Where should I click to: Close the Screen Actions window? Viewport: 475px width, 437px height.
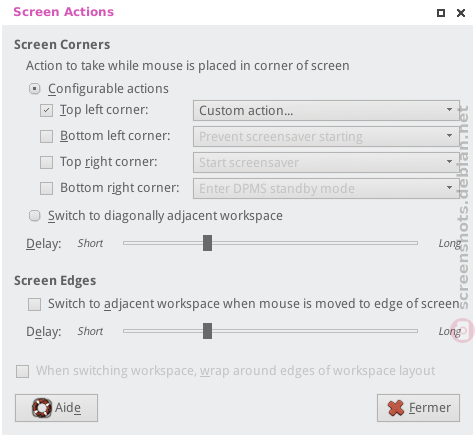(x=461, y=13)
